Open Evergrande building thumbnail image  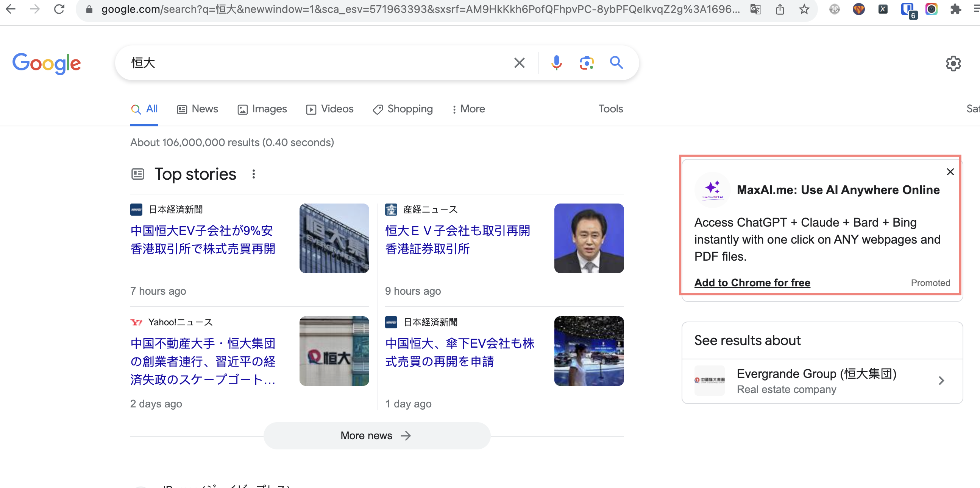(x=334, y=238)
